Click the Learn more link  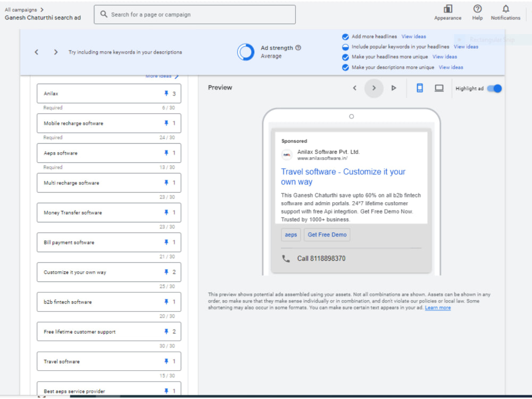438,307
